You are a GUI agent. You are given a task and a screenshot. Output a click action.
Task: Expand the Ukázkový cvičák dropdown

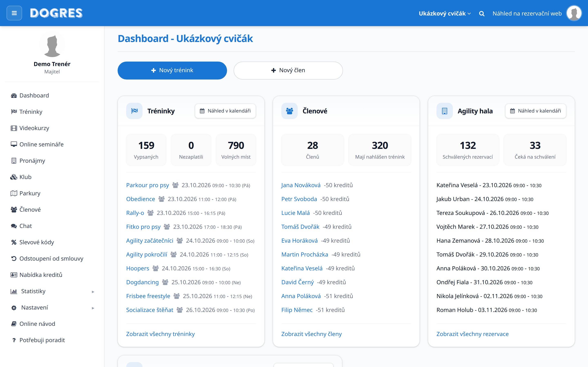[x=445, y=13]
